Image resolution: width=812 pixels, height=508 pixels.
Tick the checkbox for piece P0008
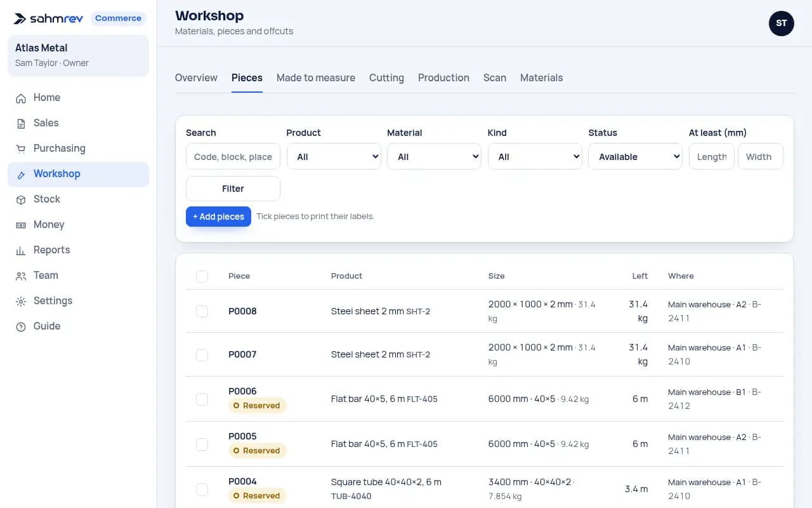coord(202,311)
